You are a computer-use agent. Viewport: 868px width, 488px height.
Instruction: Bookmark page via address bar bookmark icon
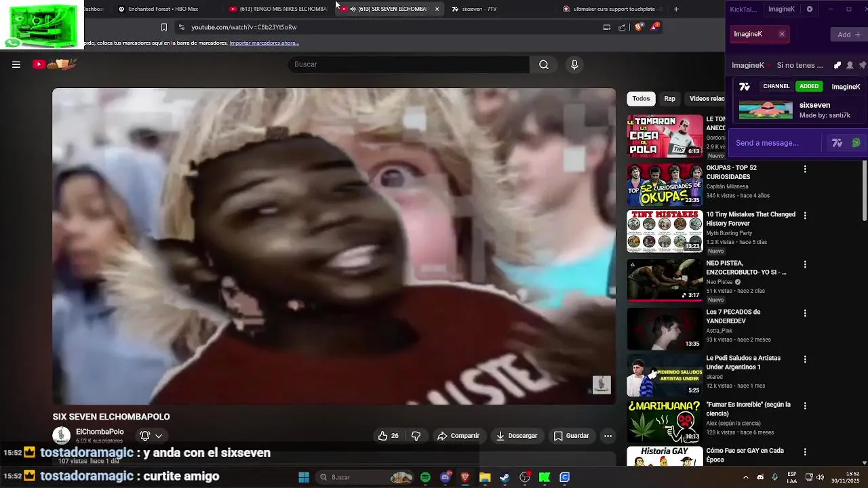pyautogui.click(x=163, y=27)
